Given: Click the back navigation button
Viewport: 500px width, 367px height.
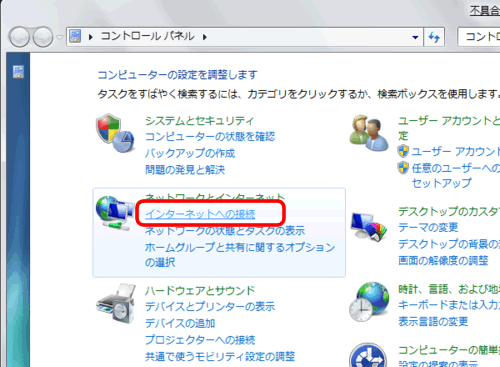Looking at the screenshot, I should (19, 37).
